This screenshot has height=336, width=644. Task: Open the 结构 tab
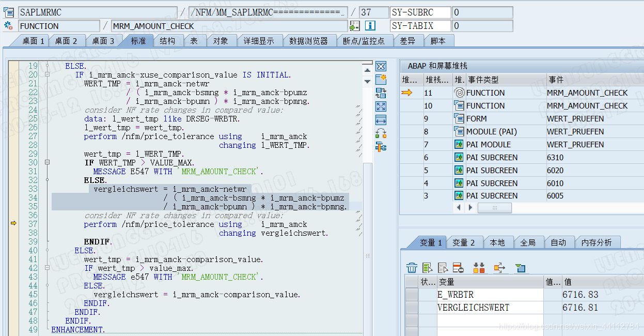pyautogui.click(x=167, y=41)
